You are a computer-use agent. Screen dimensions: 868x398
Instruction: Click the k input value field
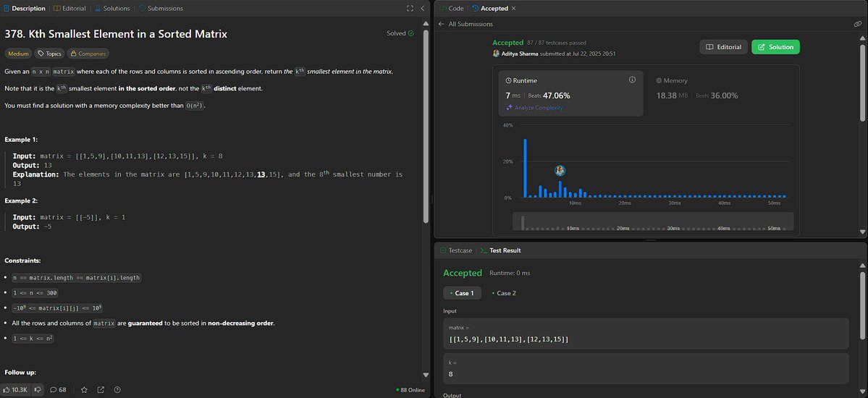point(646,368)
